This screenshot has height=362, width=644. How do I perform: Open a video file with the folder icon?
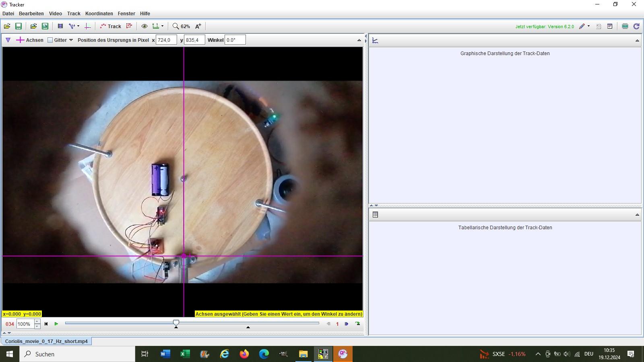coord(7,26)
